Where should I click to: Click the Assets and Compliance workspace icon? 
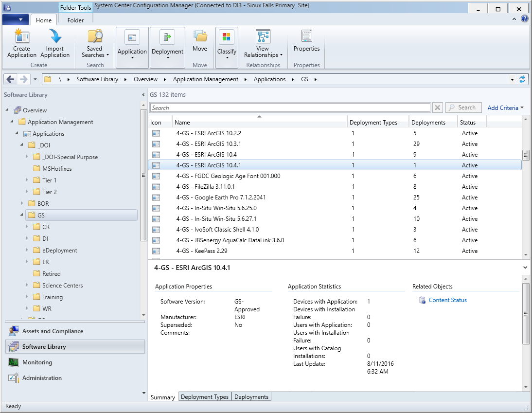14,331
